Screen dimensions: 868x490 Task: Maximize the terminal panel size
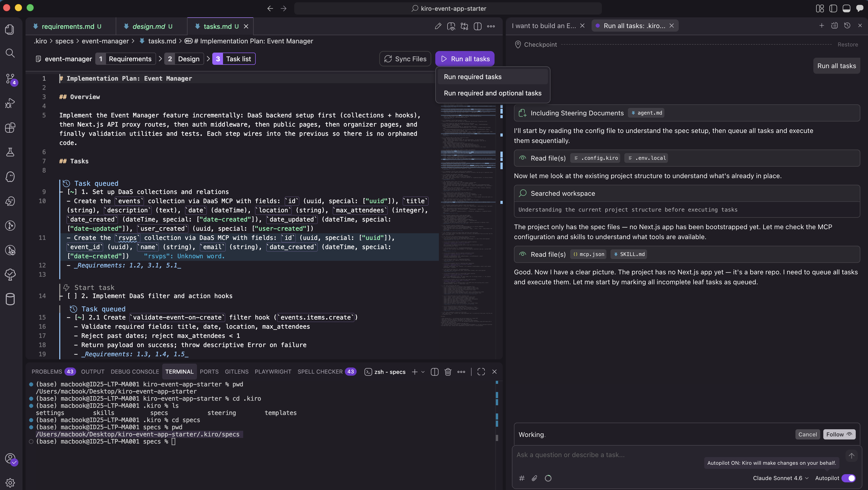481,372
